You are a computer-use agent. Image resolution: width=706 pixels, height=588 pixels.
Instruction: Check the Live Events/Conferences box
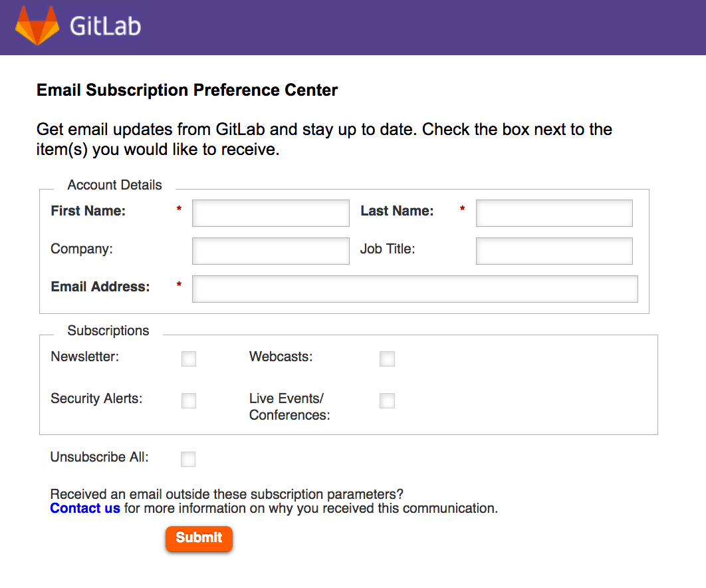click(387, 400)
